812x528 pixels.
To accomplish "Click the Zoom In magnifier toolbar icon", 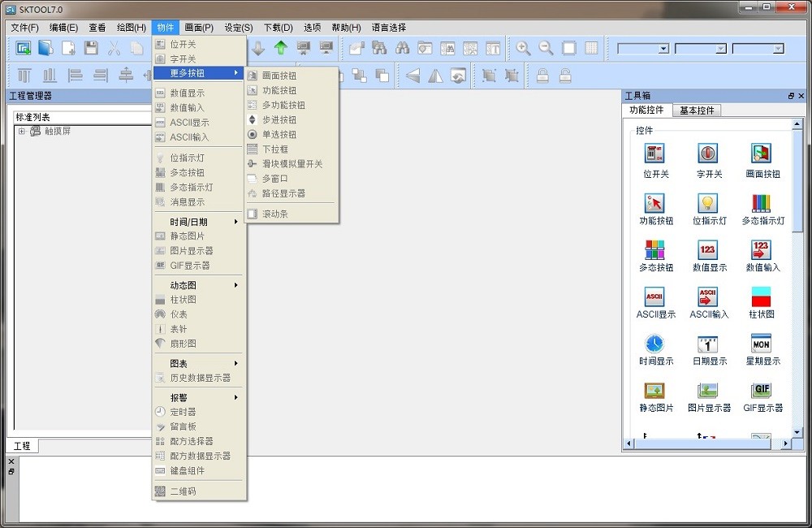I will click(523, 47).
